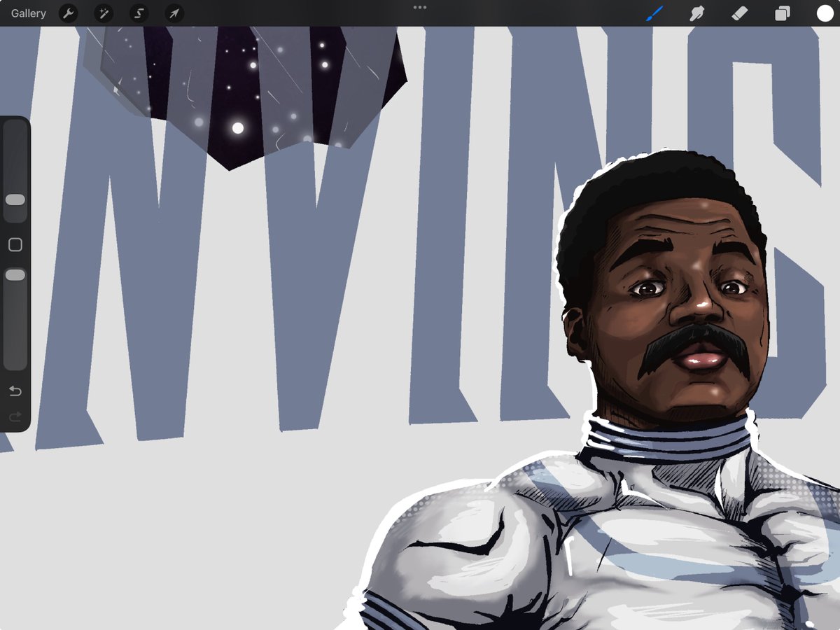840x630 pixels.
Task: Activate the Transform arrow tool
Action: click(x=174, y=13)
